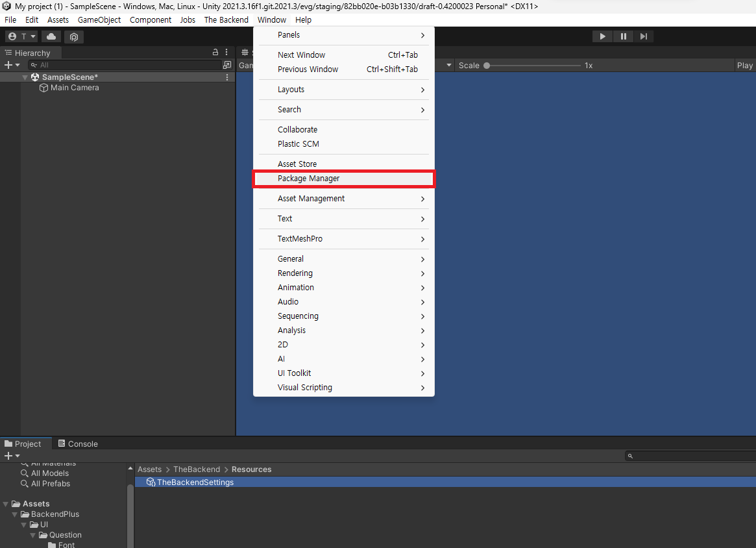756x548 pixels.
Task: Click TheBackend in the breadcrumb path
Action: pyautogui.click(x=196, y=469)
